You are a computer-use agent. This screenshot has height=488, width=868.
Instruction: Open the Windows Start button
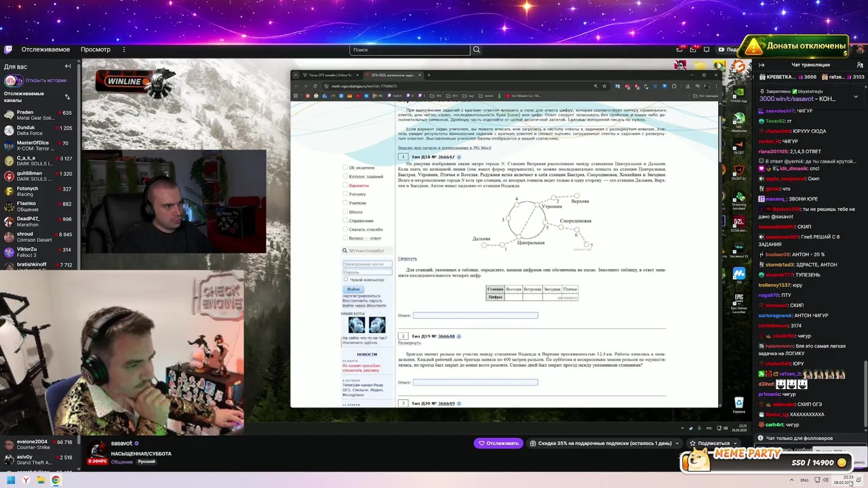(x=11, y=480)
